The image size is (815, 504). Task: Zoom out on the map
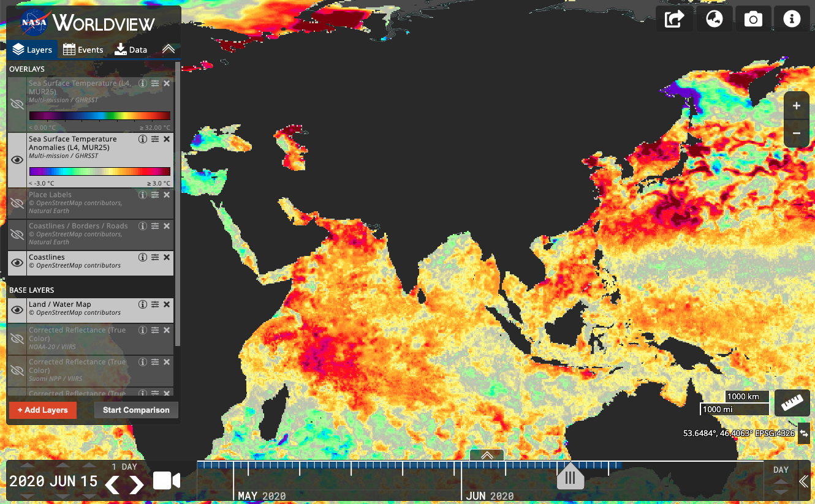click(797, 133)
